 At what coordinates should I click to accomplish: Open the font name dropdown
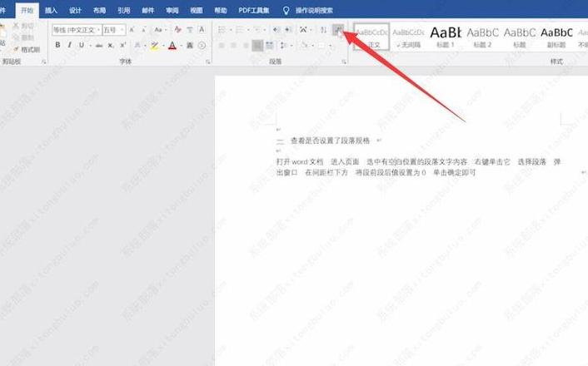pyautogui.click(x=98, y=30)
